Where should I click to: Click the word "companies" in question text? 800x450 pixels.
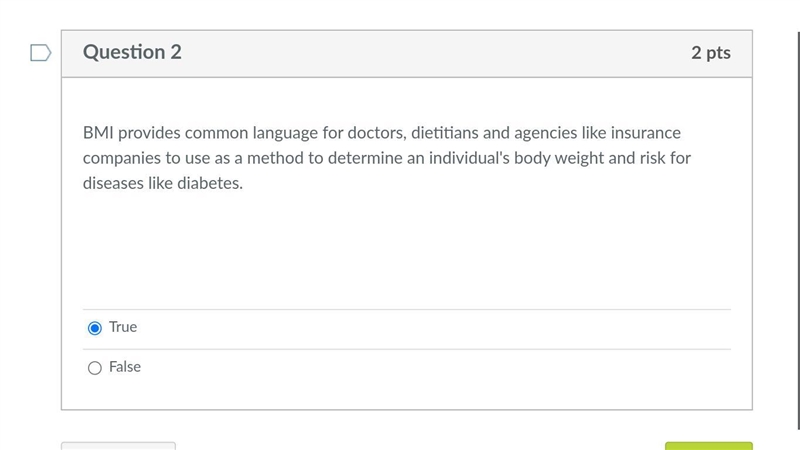click(122, 159)
